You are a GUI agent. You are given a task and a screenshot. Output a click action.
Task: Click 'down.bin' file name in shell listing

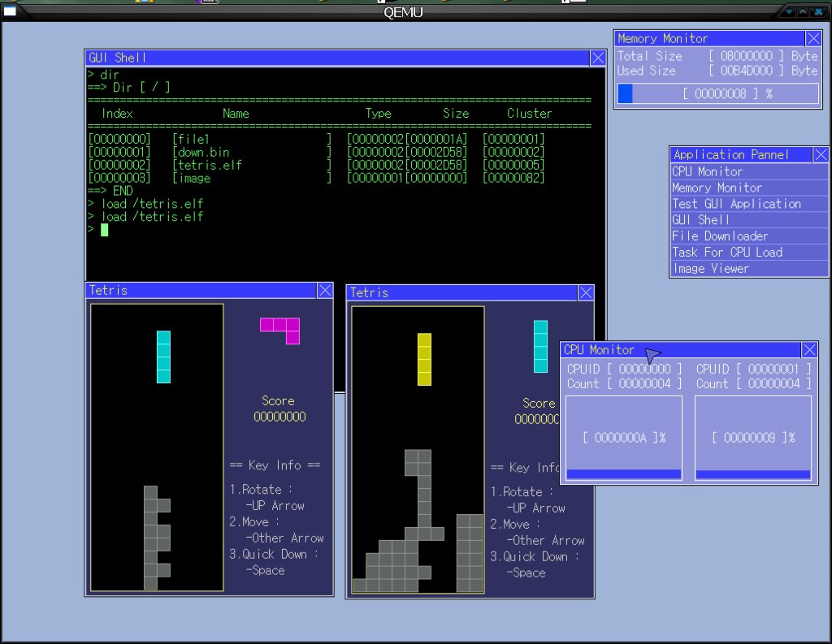[204, 152]
